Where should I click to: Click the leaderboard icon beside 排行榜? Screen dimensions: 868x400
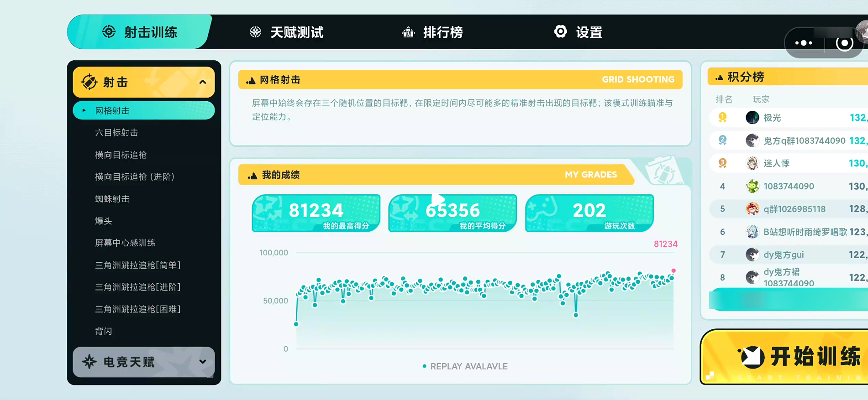click(x=408, y=32)
